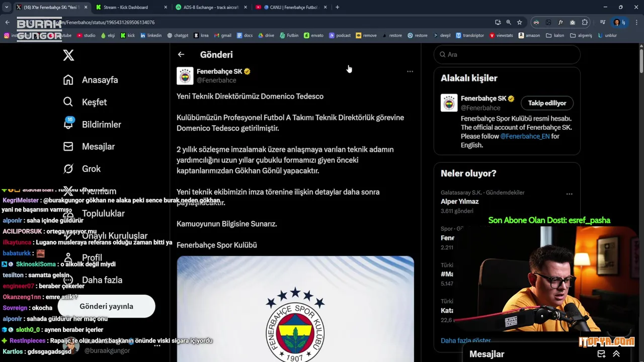The width and height of the screenshot is (644, 362).
Task: Click Fenerbahçe avatar on the post header
Action: click(x=185, y=75)
